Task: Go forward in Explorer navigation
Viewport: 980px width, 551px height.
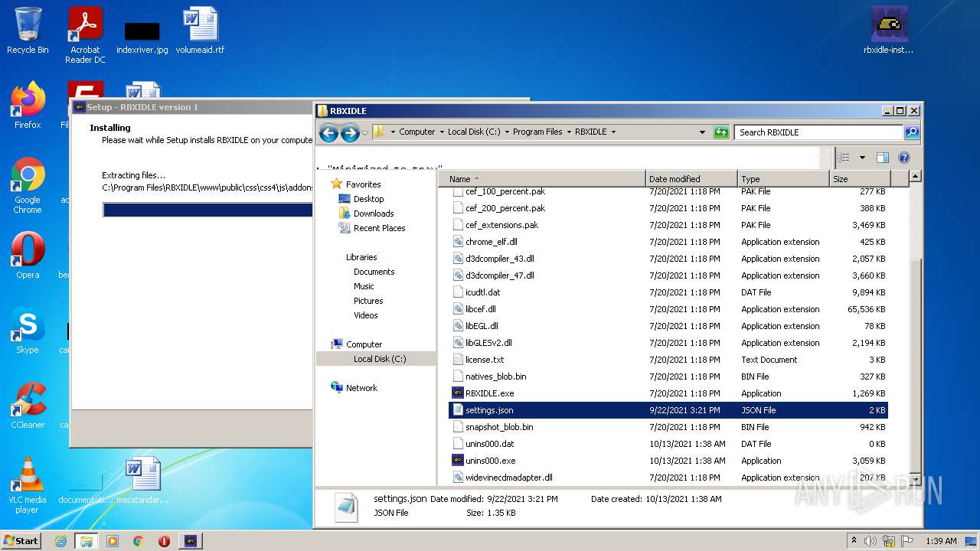Action: pos(350,132)
